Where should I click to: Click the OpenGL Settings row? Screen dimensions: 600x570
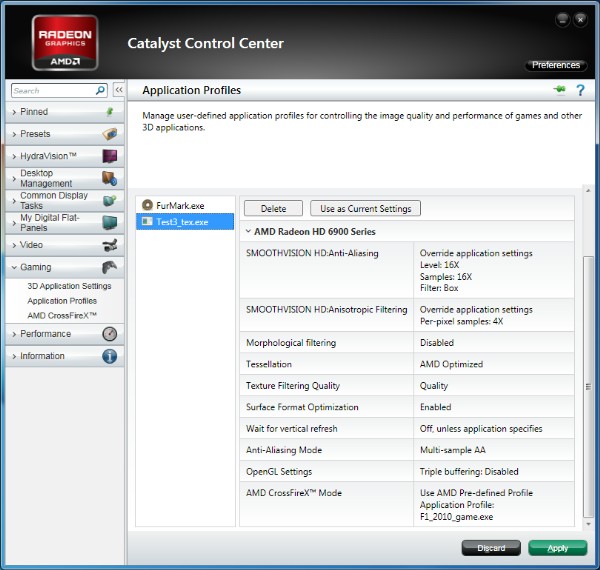point(407,471)
